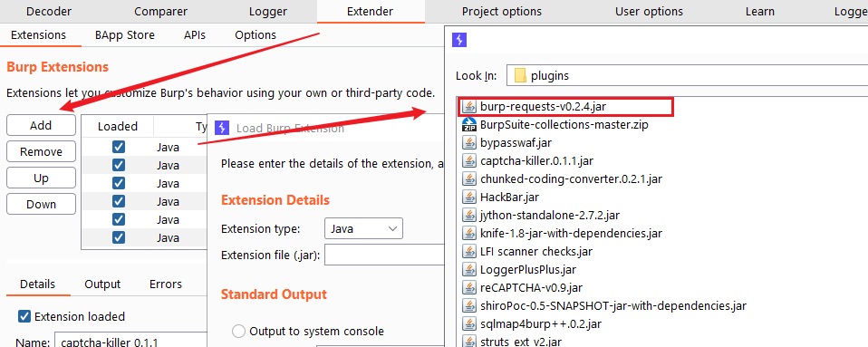868x347 pixels.
Task: Select the HackBar.jar file icon
Action: point(469,197)
